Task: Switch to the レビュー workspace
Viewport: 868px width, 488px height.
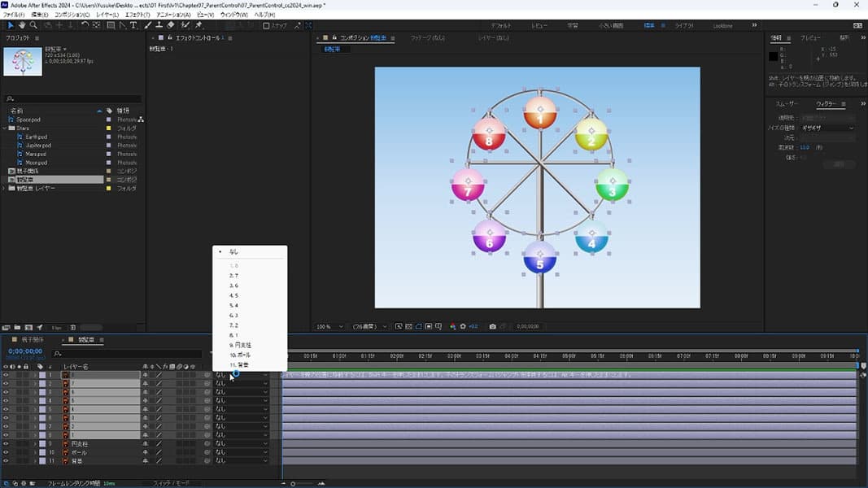Action: (x=539, y=26)
